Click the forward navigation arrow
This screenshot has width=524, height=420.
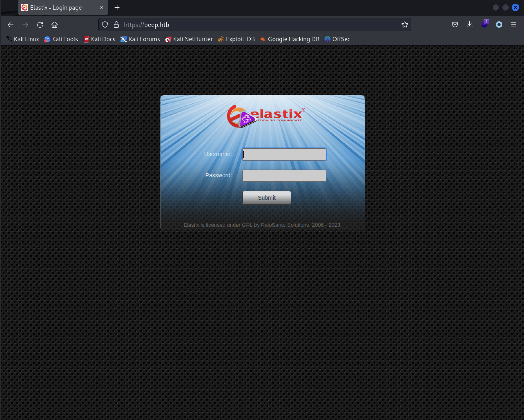pos(25,25)
